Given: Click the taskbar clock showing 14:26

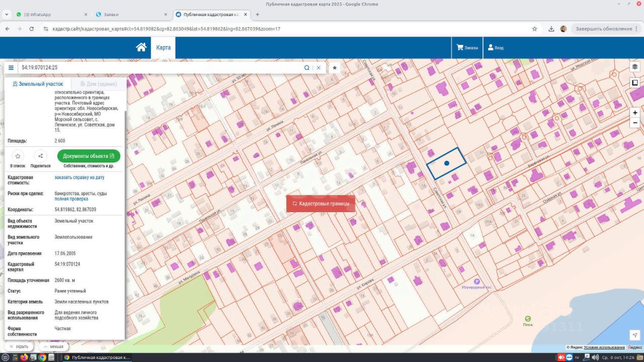Looking at the screenshot, I should [618, 357].
